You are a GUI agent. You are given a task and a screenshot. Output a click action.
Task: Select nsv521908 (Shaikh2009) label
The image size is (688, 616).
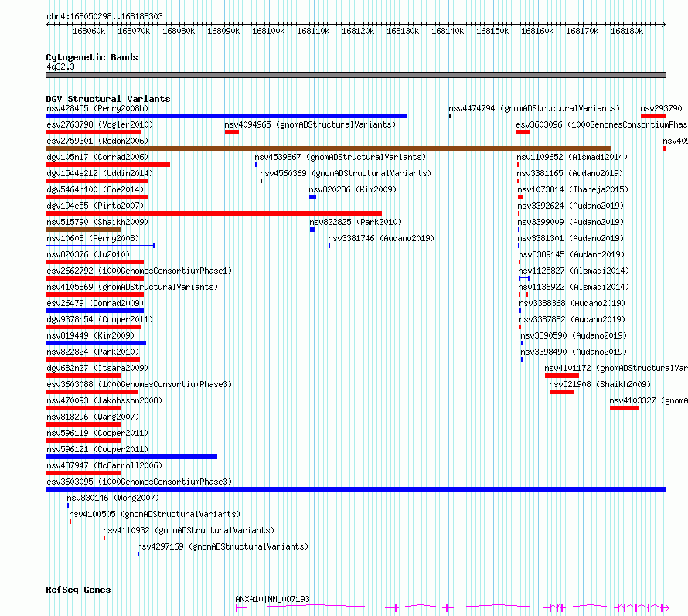(x=600, y=384)
